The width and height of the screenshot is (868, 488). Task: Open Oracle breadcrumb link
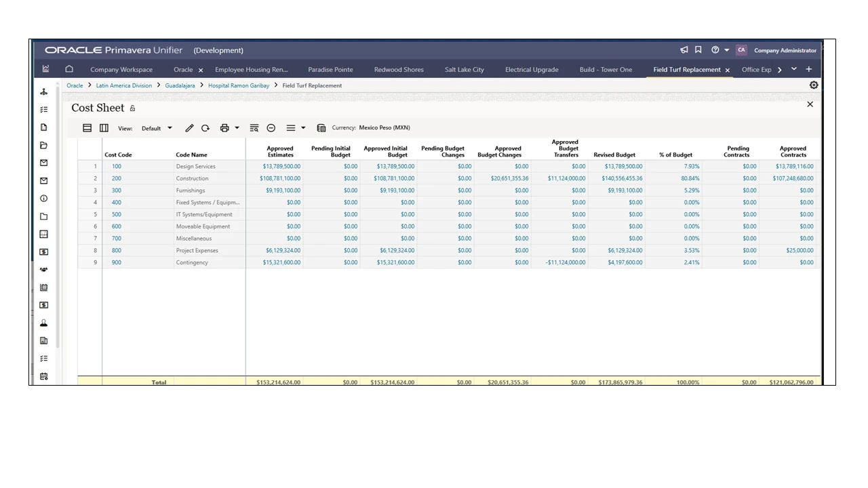coord(75,86)
